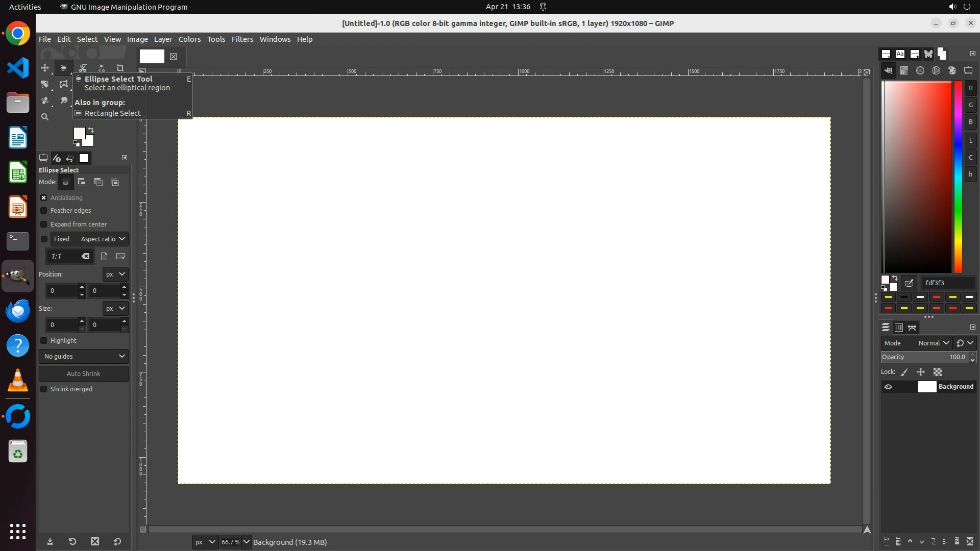Select the Heal tool
Screen dimensions: 980x551
tap(45, 101)
